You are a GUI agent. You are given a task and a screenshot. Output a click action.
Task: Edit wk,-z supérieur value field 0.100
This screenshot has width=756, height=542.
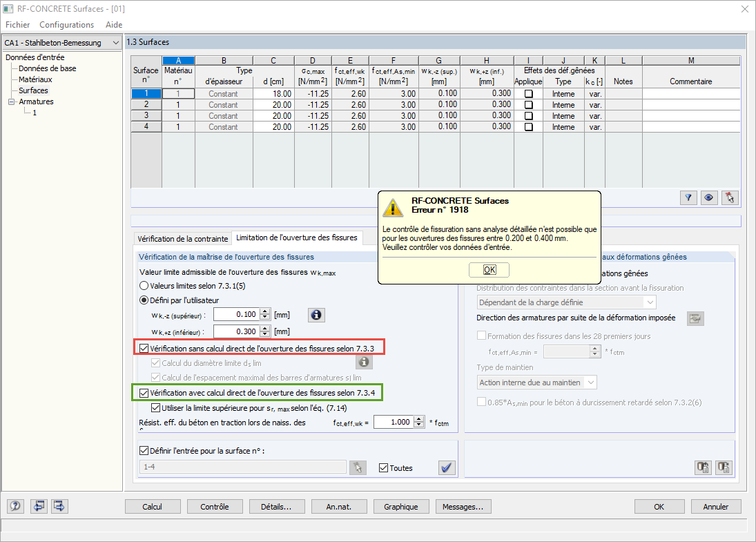[x=237, y=314]
